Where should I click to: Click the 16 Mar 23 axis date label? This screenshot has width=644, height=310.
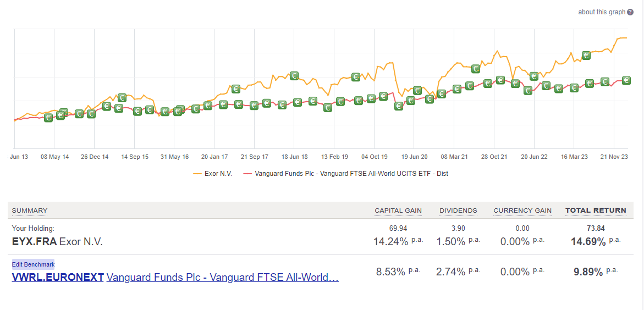pyautogui.click(x=574, y=157)
